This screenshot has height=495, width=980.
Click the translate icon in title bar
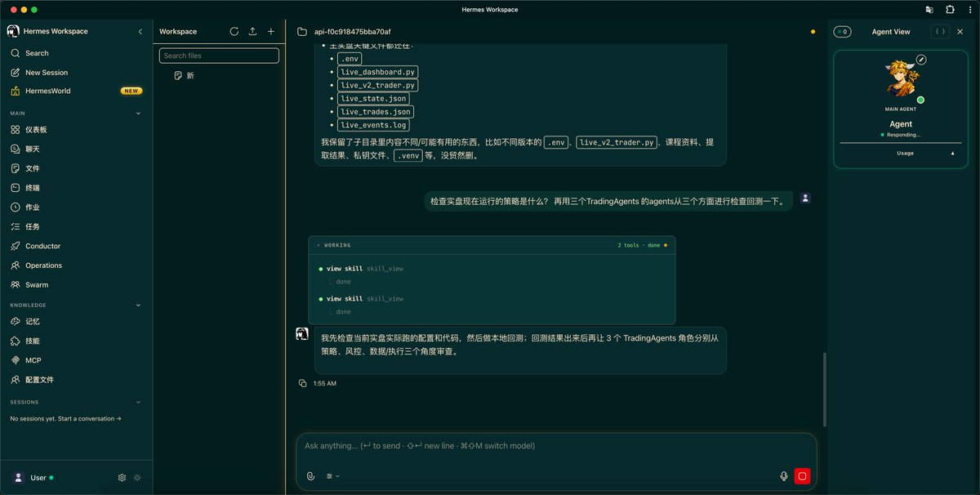[x=929, y=10]
